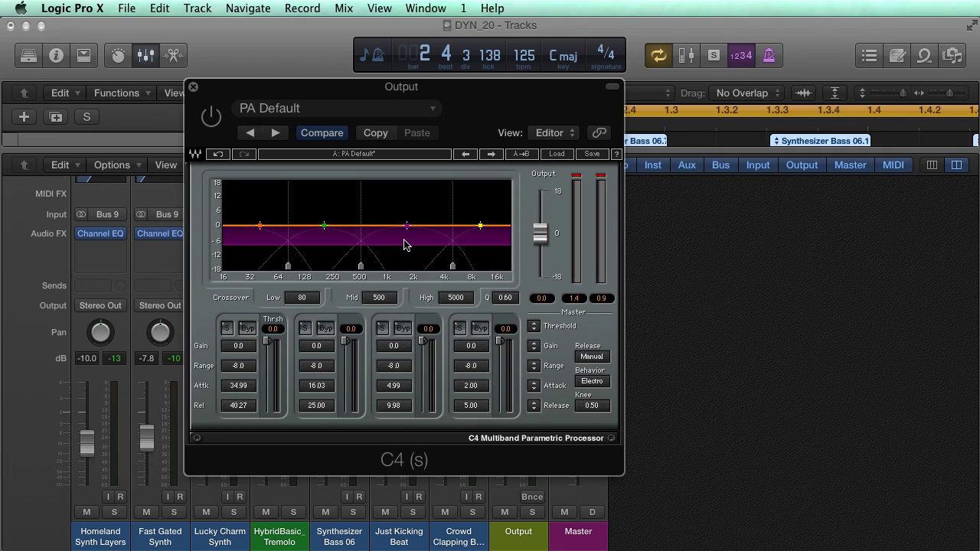Toggle the Cycle loop button

pos(658,55)
